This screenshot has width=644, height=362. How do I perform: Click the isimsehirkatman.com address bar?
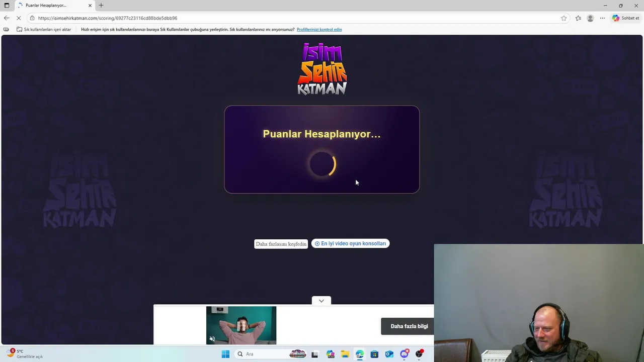(x=297, y=18)
